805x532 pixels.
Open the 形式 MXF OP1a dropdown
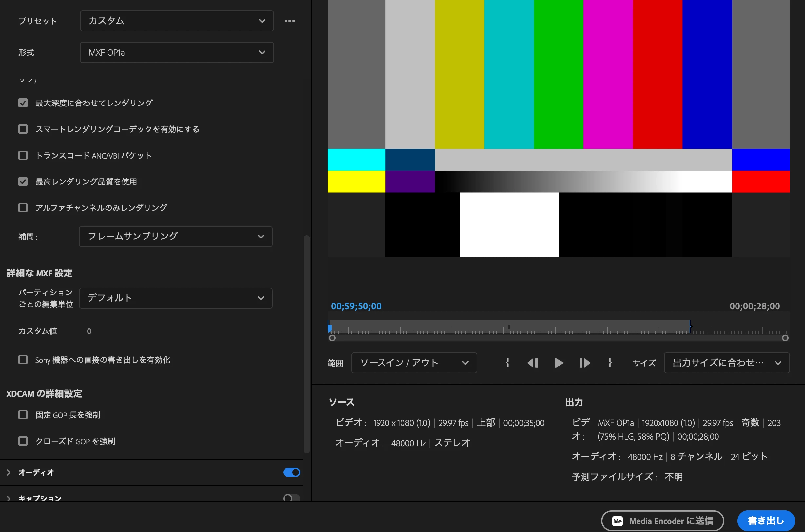pos(176,52)
